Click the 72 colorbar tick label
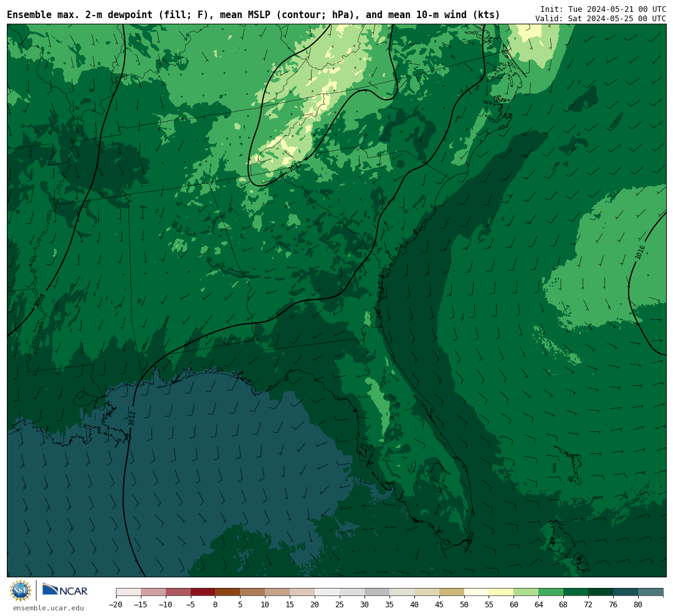The height and width of the screenshot is (616, 673). [589, 604]
